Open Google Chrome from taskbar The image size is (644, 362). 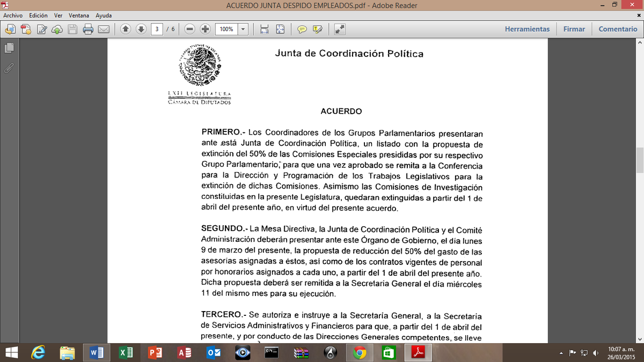click(x=360, y=353)
